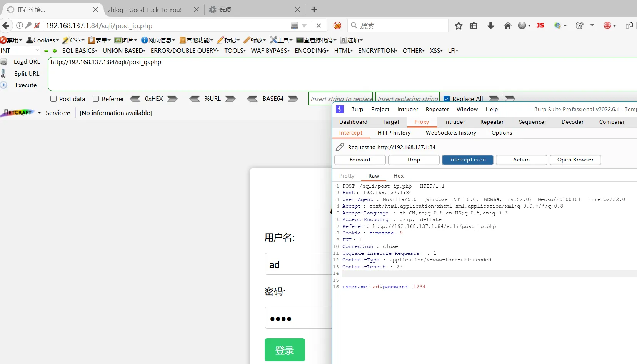Screen dimensions: 637x364
Task: Click the 用户名 username input field
Action: [298, 264]
